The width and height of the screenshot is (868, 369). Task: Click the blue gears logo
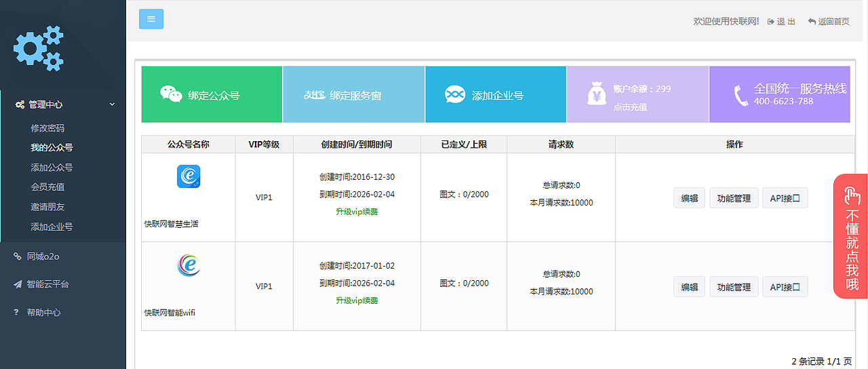click(39, 48)
